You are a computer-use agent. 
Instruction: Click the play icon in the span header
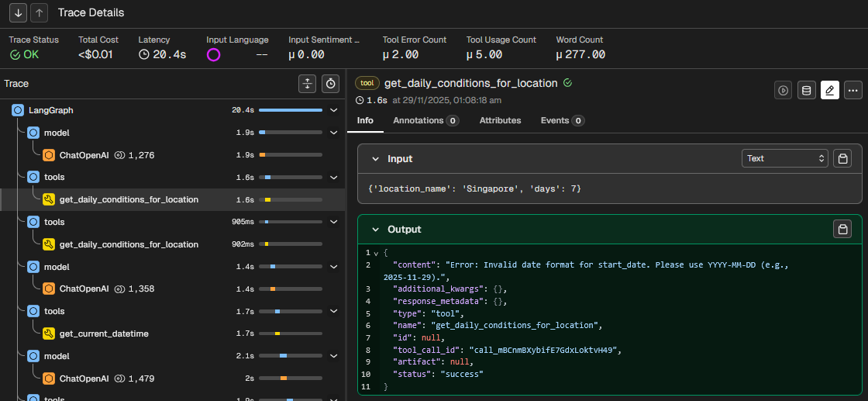(x=784, y=90)
